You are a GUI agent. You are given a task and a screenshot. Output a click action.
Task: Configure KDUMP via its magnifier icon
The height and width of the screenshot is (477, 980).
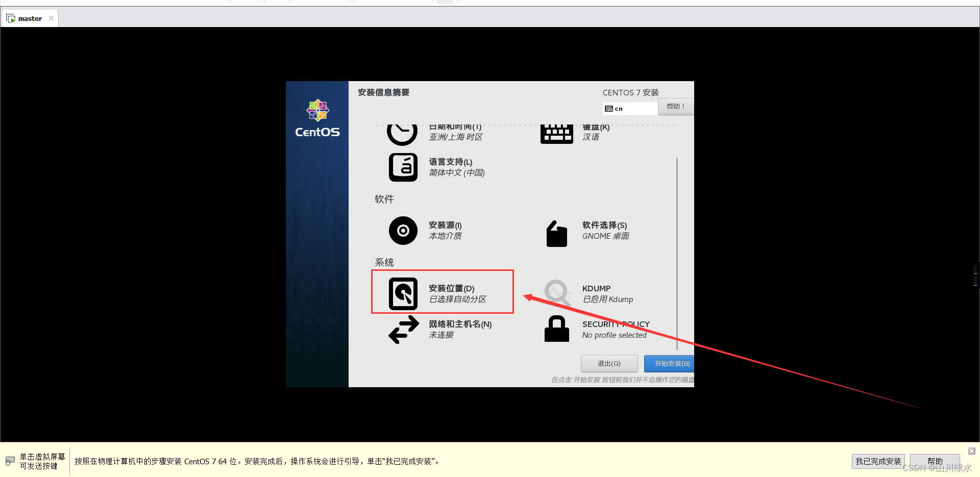tap(556, 293)
